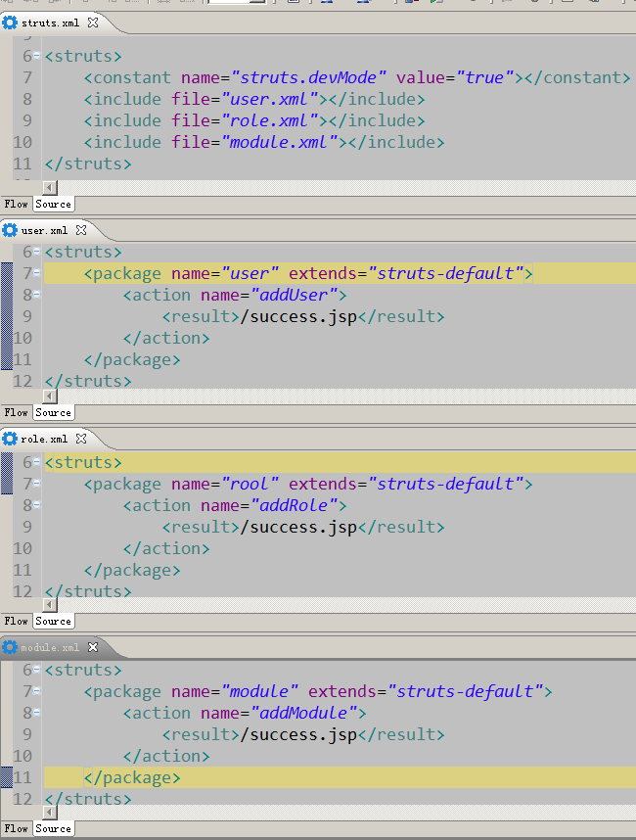Click closing action tag in role.xml
This screenshot has height=840, width=636.
click(166, 548)
